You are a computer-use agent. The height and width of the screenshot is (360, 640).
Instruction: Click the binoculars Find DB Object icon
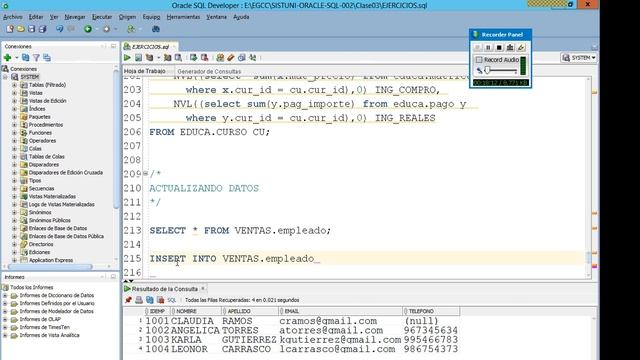(x=156, y=29)
